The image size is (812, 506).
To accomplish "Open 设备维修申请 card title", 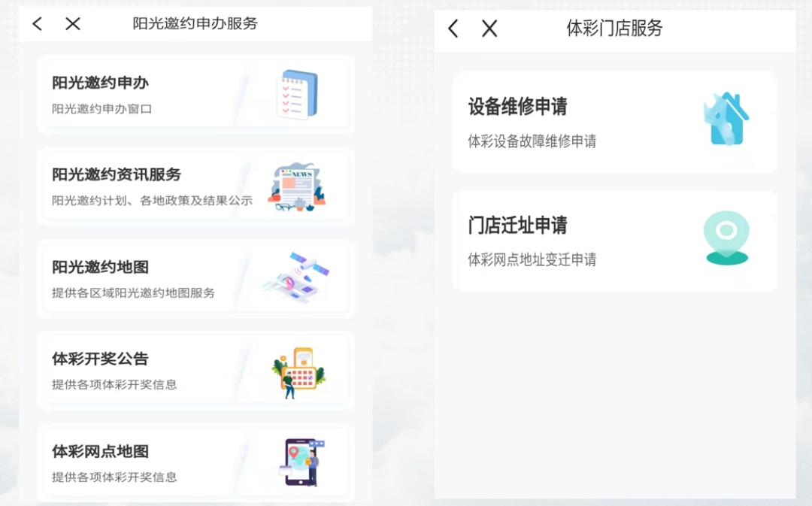I will point(517,106).
